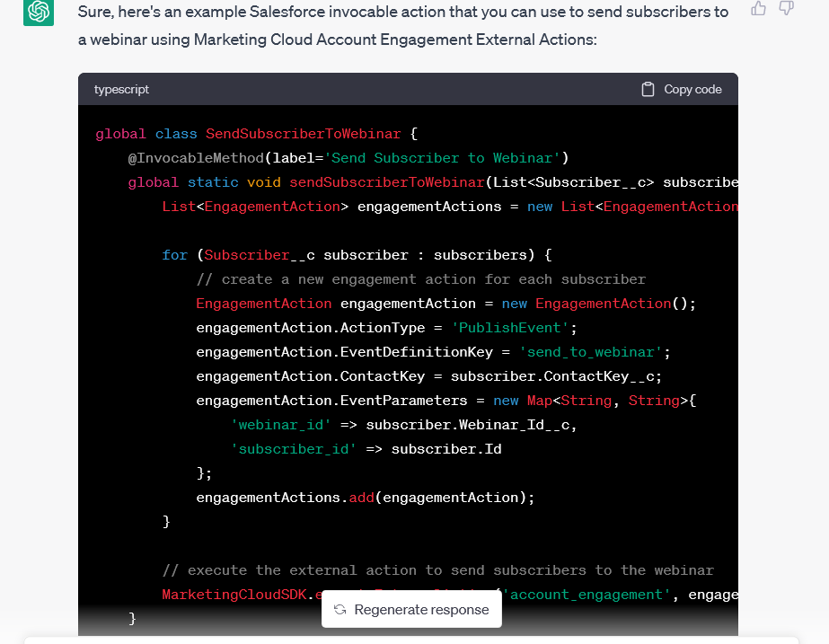The width and height of the screenshot is (829, 644).
Task: Click the thumbs up feedback icon
Action: [x=758, y=8]
